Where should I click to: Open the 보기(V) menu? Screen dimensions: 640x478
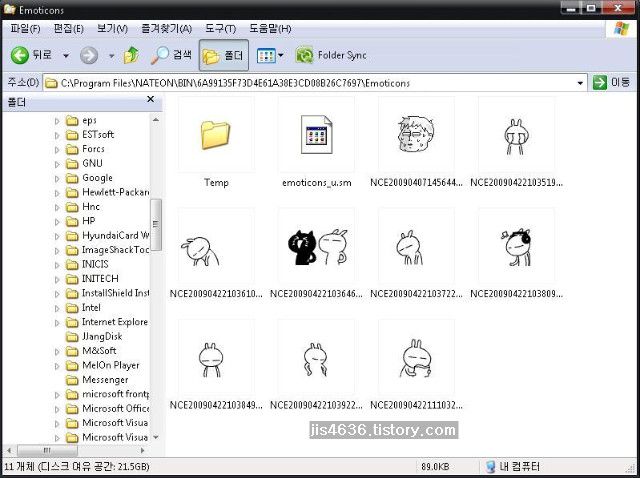[x=112, y=29]
